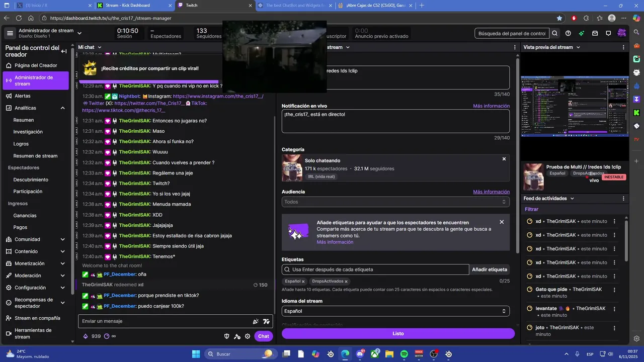
Task: Remove the Solo chateando category
Action: (504, 159)
